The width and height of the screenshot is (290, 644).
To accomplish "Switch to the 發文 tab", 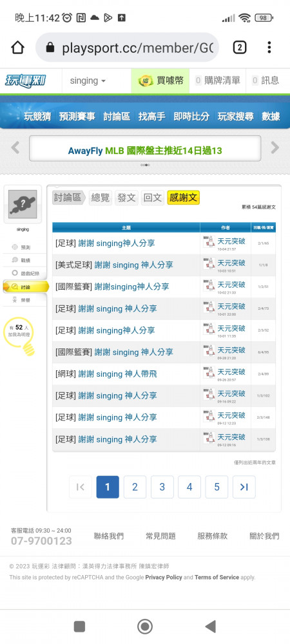I will pyautogui.click(x=126, y=198).
